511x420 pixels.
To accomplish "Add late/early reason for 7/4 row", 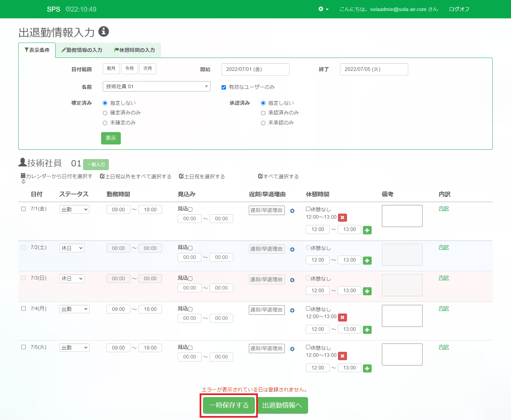I will (x=292, y=310).
